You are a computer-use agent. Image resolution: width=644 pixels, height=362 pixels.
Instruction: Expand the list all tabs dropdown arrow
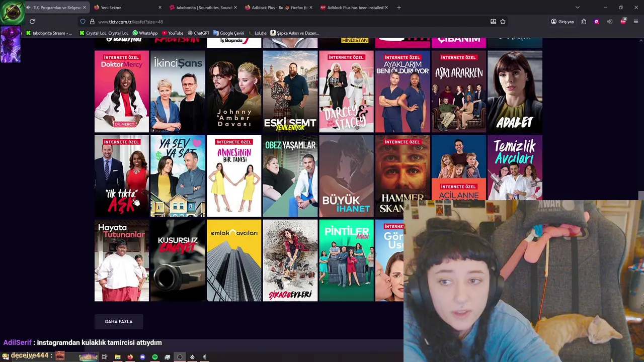coord(578,8)
